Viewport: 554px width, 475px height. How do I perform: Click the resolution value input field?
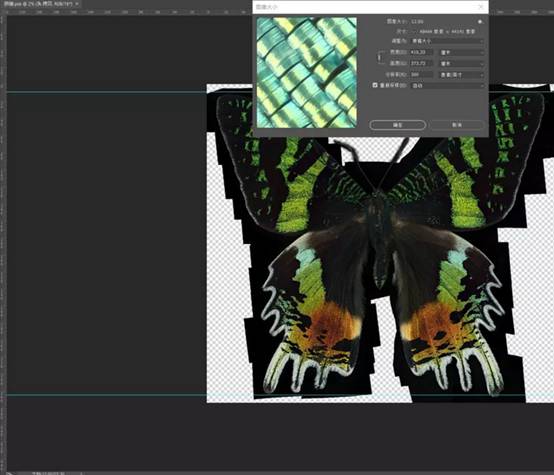[x=422, y=75]
